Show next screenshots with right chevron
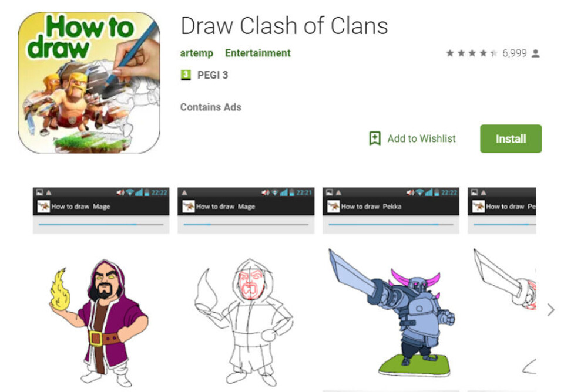This screenshot has height=392, width=564. point(550,310)
